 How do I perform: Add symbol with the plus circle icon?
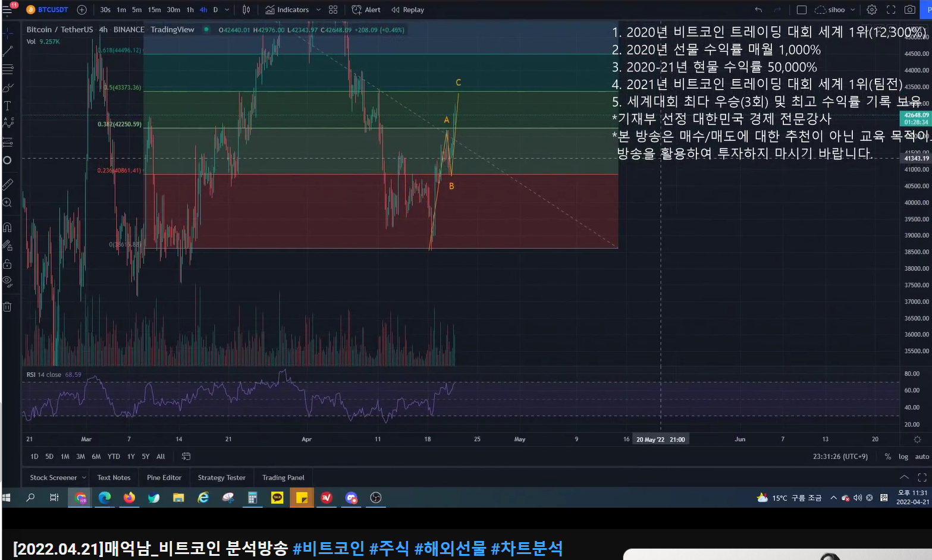[x=81, y=10]
